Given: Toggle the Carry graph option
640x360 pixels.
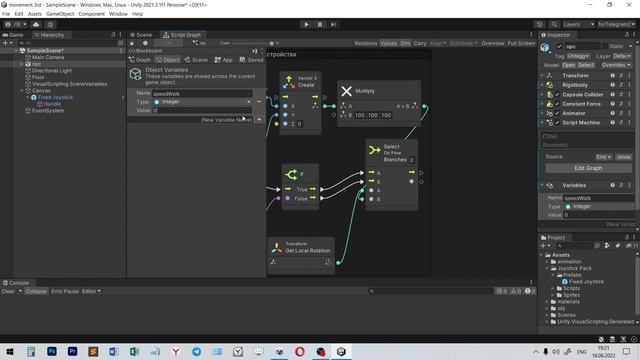Looking at the screenshot, I should click(420, 43).
